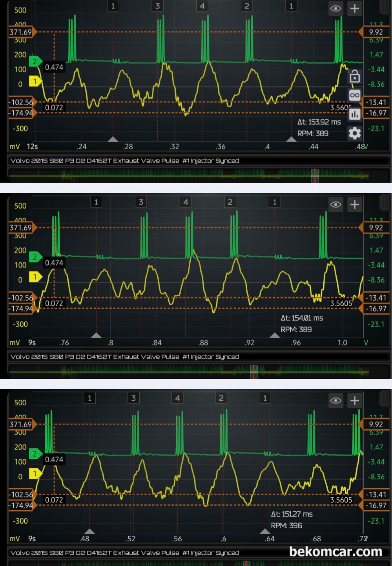Tap the plus icon in the bottom panel
Screen dimensions: 392x566
click(354, 400)
